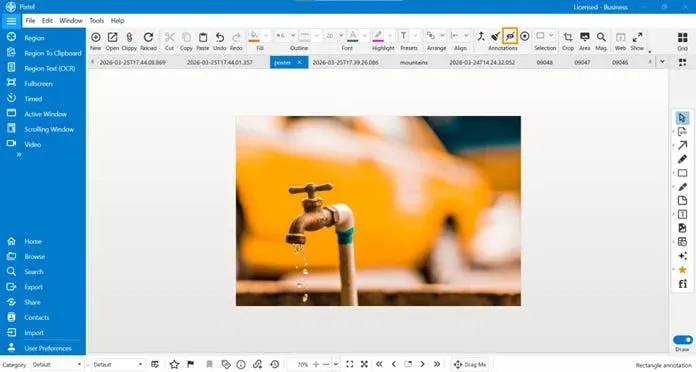696x372 pixels.
Task: Switch to the 09048 tab
Action: coord(545,63)
